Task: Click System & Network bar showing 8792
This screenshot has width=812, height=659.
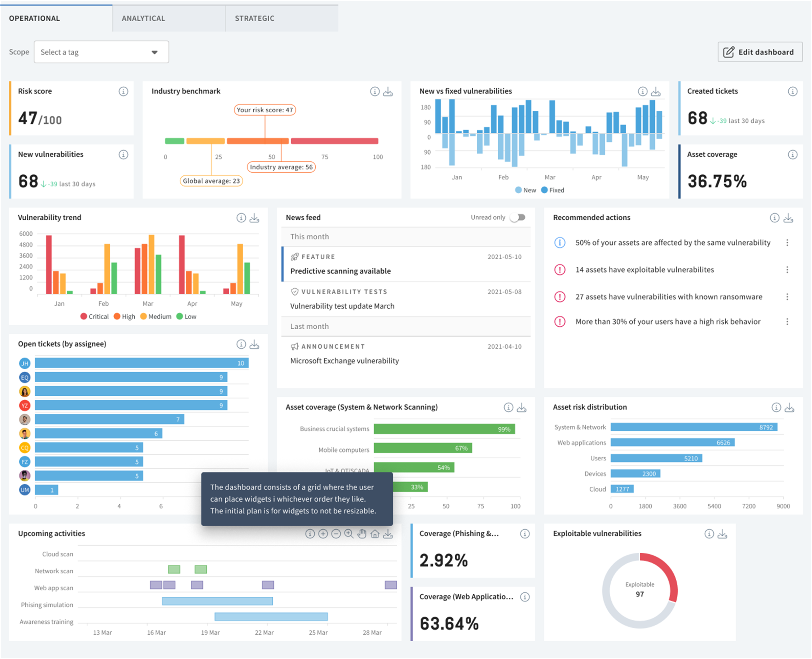Action: pos(695,427)
